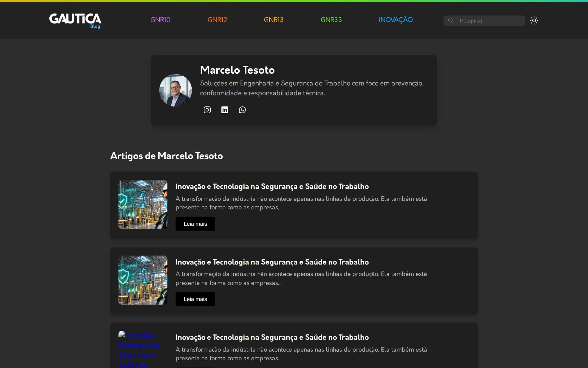Open the third article title link

point(272,337)
